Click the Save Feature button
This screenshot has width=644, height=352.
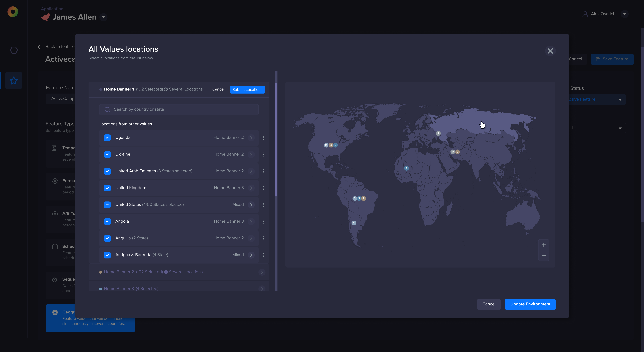click(612, 59)
